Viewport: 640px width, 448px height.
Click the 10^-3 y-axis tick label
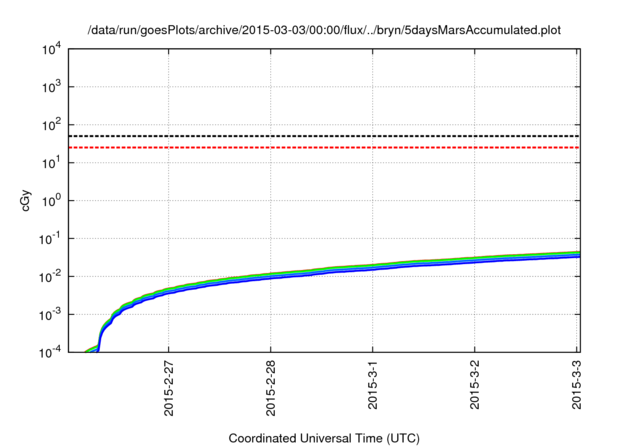pos(49,315)
